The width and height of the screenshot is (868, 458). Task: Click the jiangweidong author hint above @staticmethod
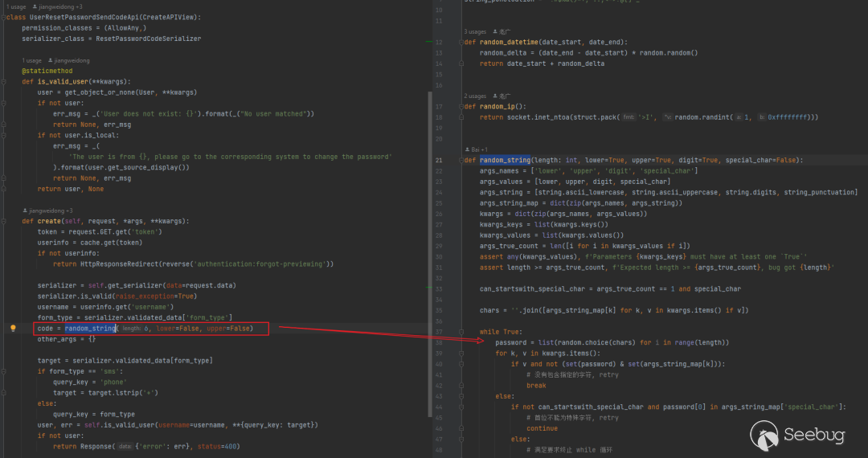click(68, 60)
